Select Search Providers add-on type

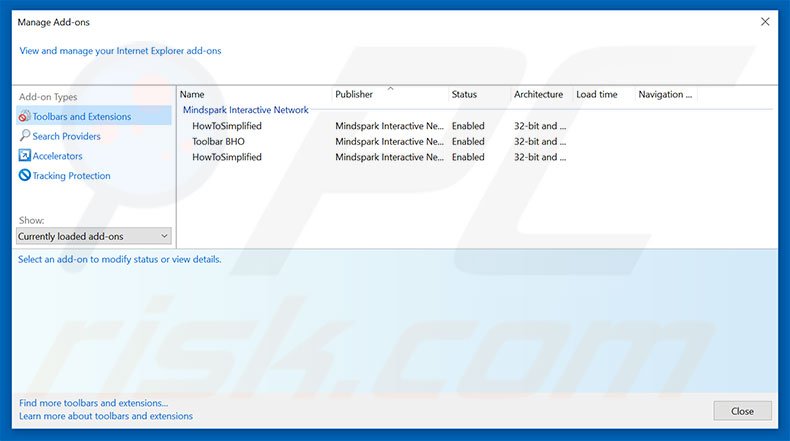click(66, 136)
